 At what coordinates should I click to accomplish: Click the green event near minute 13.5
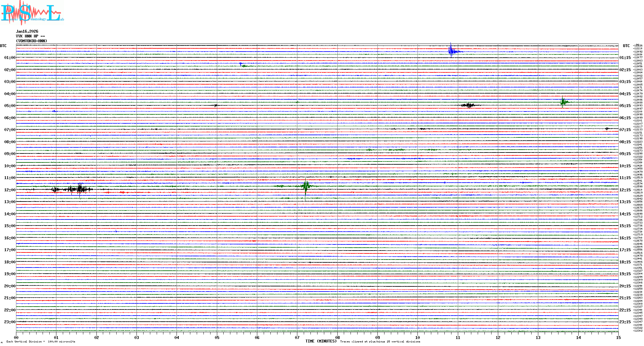click(x=563, y=102)
